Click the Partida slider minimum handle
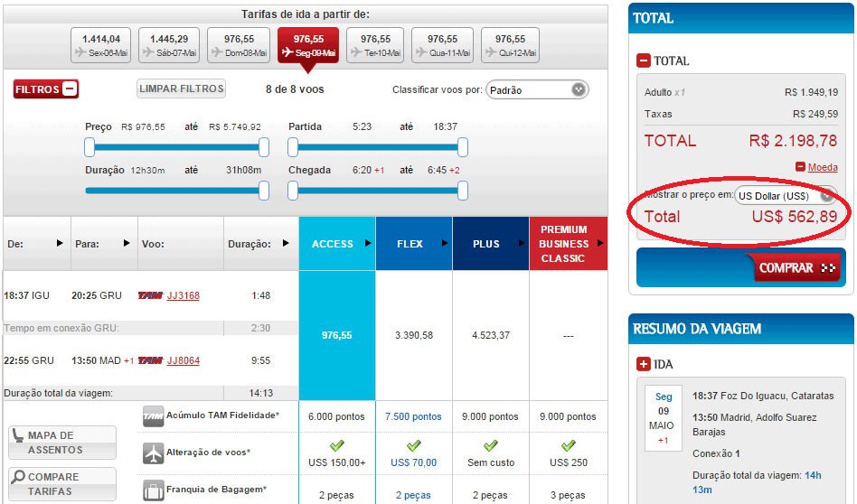The image size is (857, 504). pos(293,147)
